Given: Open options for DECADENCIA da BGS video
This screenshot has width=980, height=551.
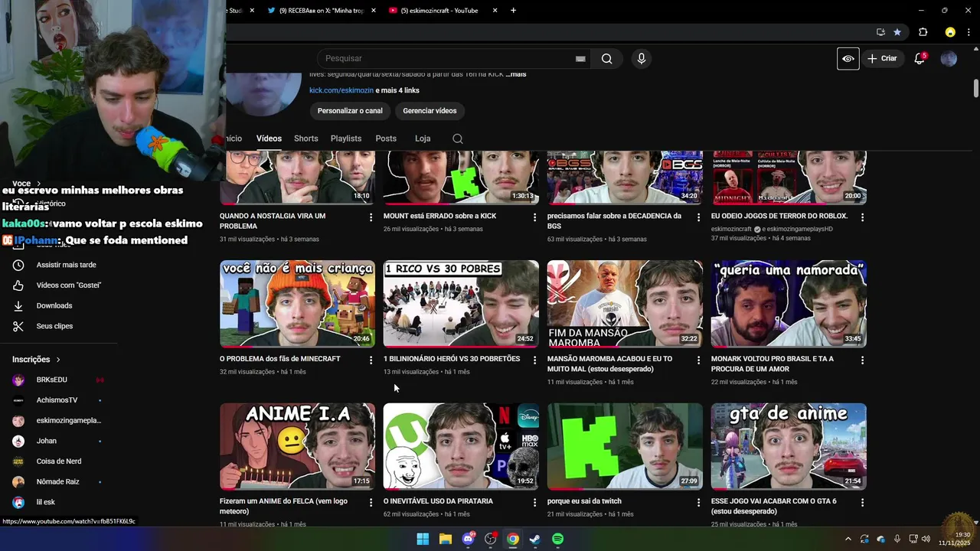Looking at the screenshot, I should [x=698, y=217].
